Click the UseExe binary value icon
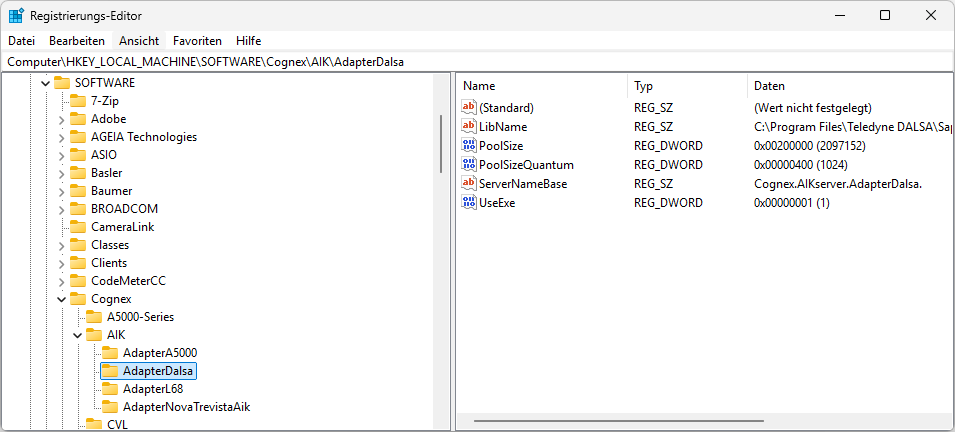Viewport: 955px width, 432px height. (470, 203)
